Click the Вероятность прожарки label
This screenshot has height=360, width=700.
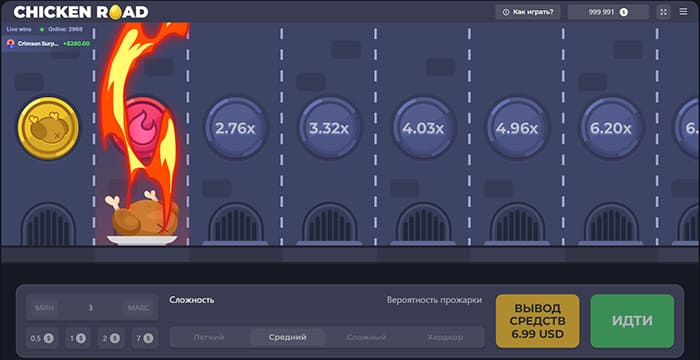click(434, 300)
